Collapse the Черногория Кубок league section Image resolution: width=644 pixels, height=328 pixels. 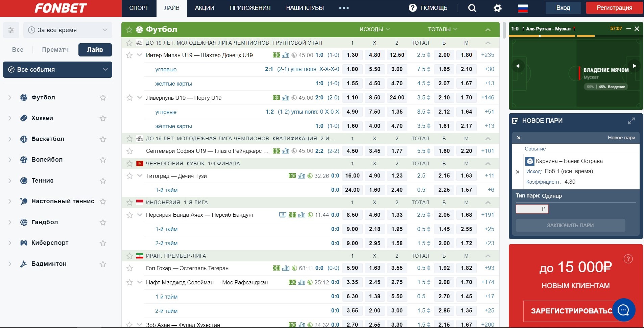[x=488, y=164]
